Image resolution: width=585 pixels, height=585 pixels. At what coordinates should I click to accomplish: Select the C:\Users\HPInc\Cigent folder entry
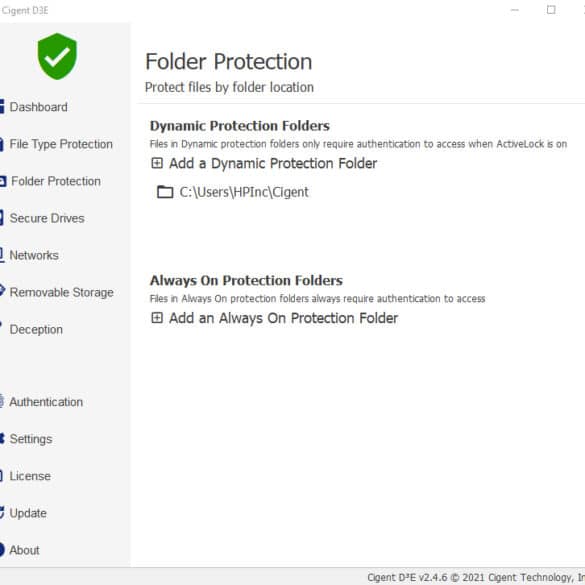tap(244, 192)
